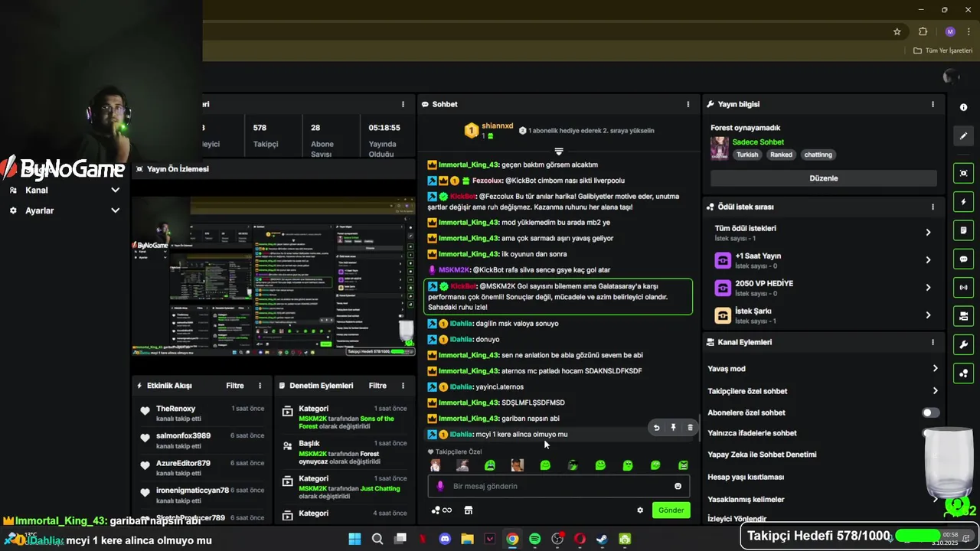980x551 pixels.
Task: Click the document note icon in the right rail
Action: point(963,230)
